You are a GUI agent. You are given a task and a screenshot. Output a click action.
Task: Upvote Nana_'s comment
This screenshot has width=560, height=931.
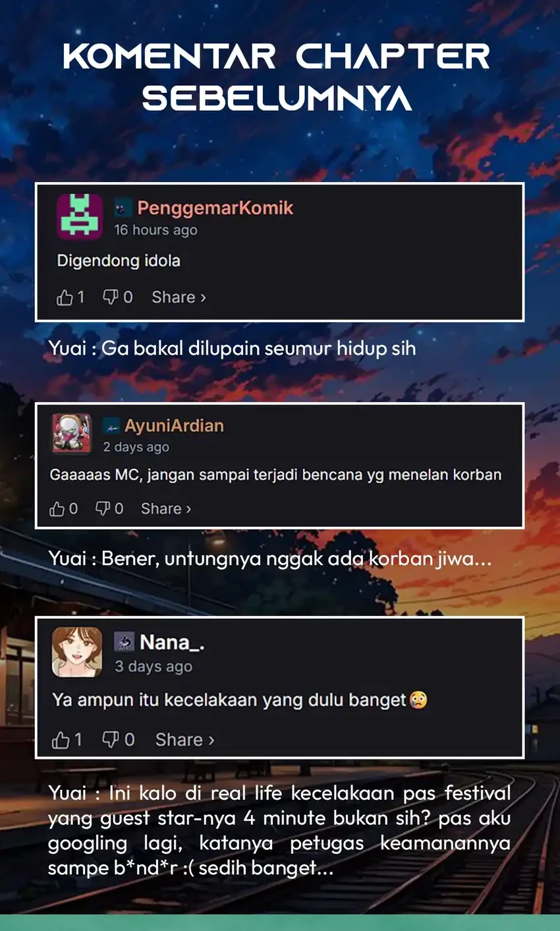coord(61,740)
